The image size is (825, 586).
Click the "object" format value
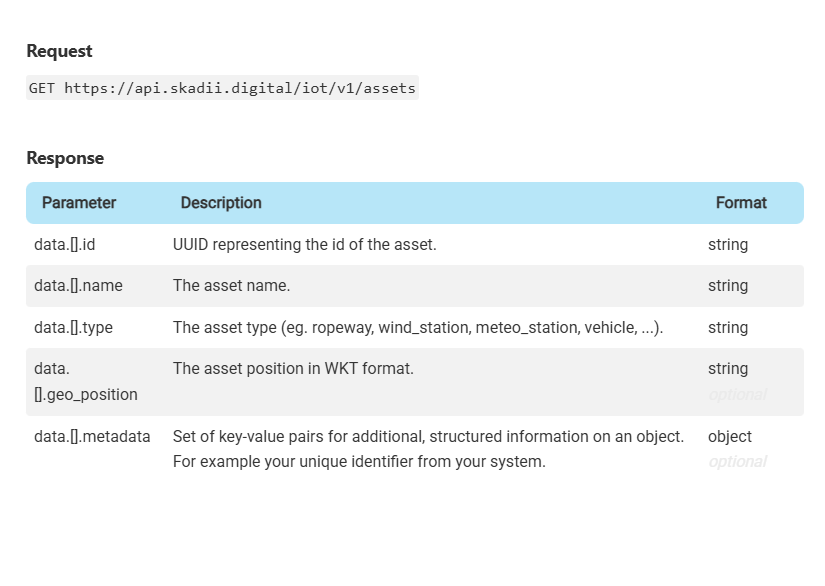[730, 437]
